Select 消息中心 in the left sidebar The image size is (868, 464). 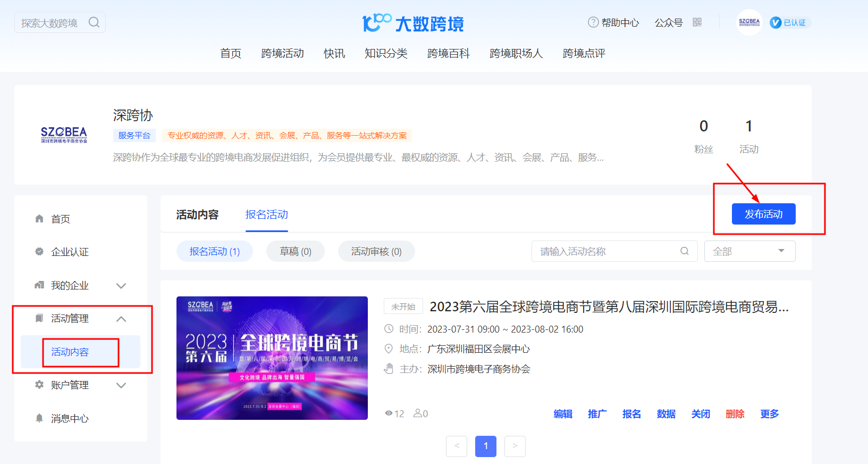pyautogui.click(x=70, y=418)
